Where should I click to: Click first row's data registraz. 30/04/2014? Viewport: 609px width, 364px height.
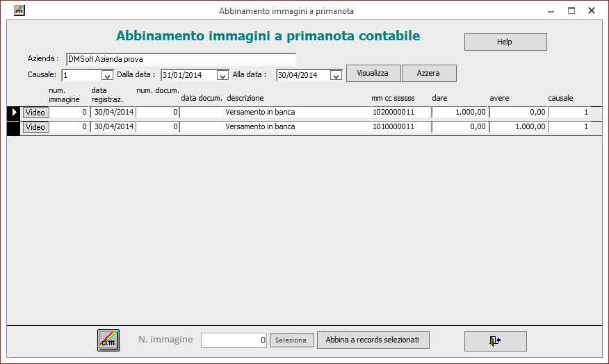[x=113, y=112]
